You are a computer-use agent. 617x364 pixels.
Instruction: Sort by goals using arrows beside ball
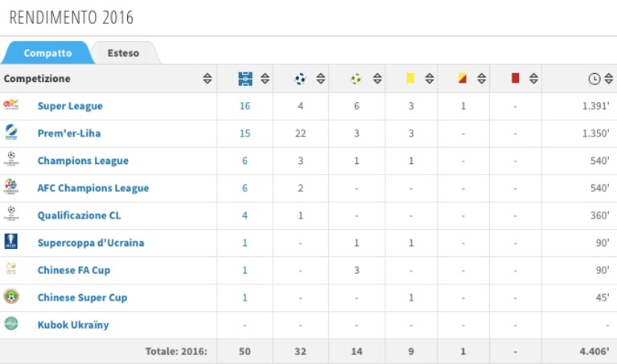tap(321, 79)
